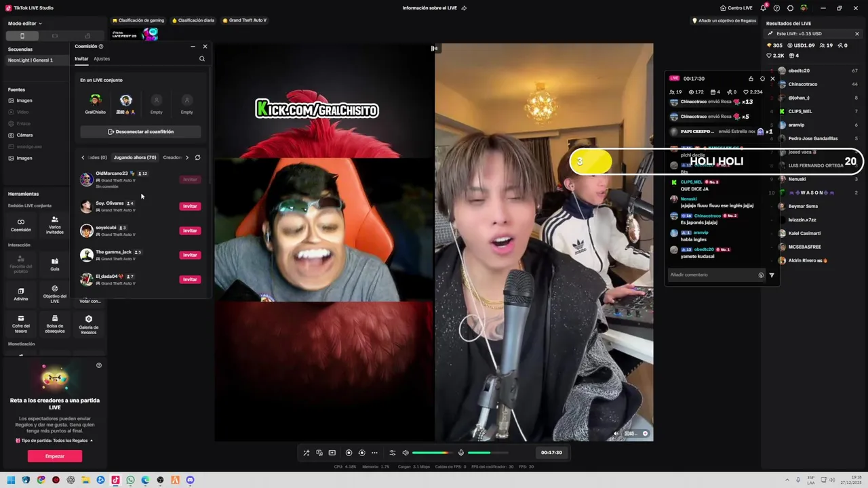Click Añadir un objetivo de Regalos
868x488 pixels.
[724, 20]
